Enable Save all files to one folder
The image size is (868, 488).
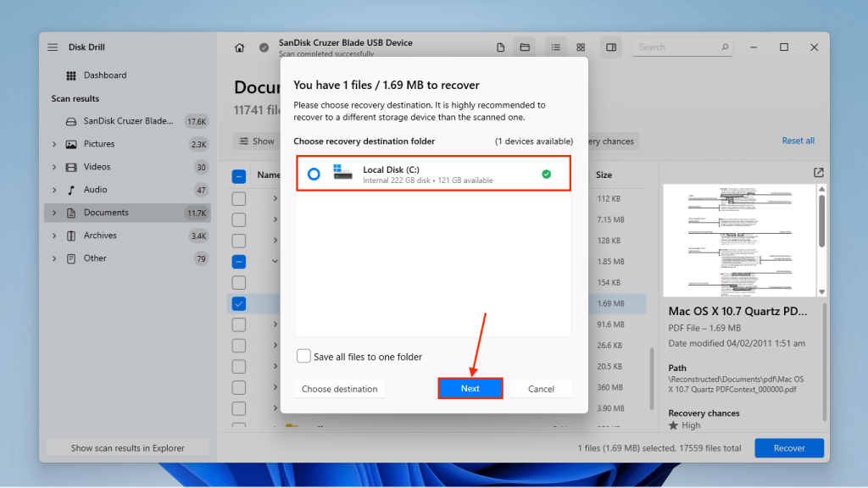[303, 356]
